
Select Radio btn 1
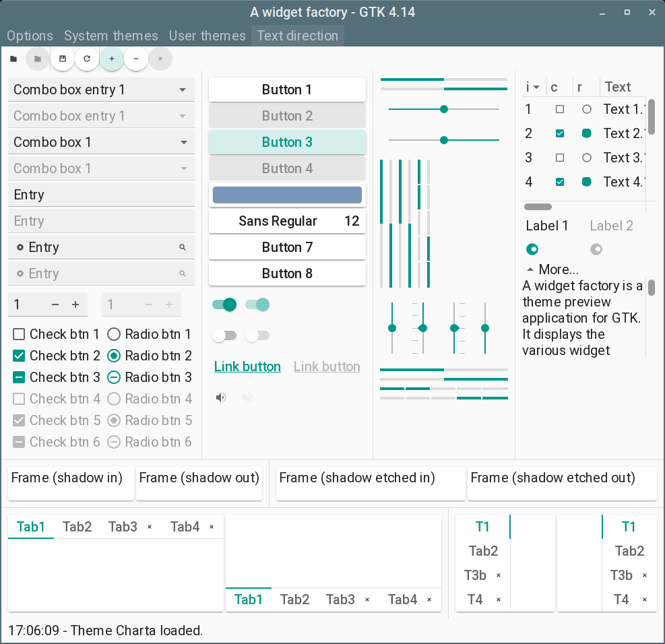(x=114, y=334)
